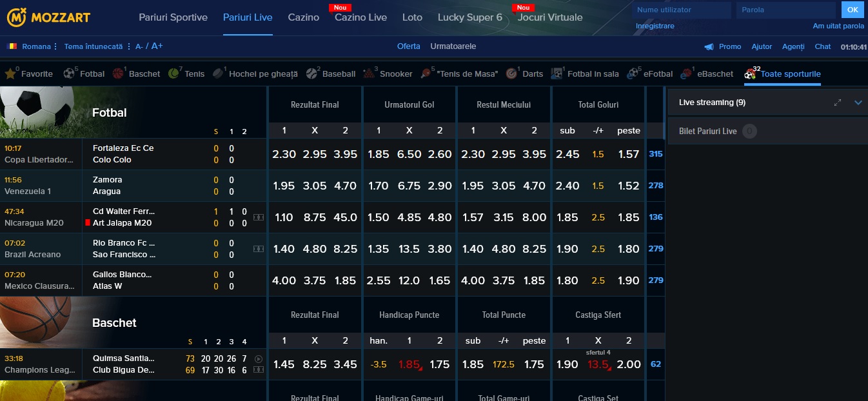
Task: Click the Promo megaphone link
Action: pos(722,46)
